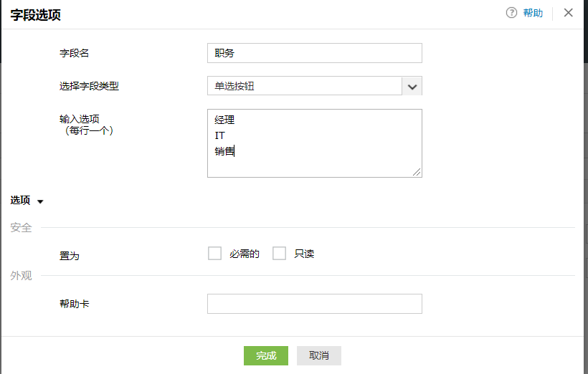This screenshot has height=374, width=588.
Task: Click the help question mark icon
Action: (511, 13)
